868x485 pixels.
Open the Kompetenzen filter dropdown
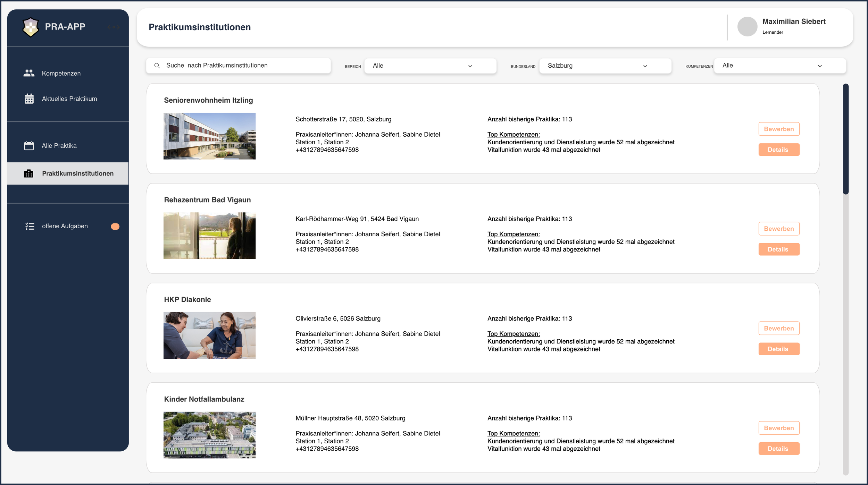[780, 66]
